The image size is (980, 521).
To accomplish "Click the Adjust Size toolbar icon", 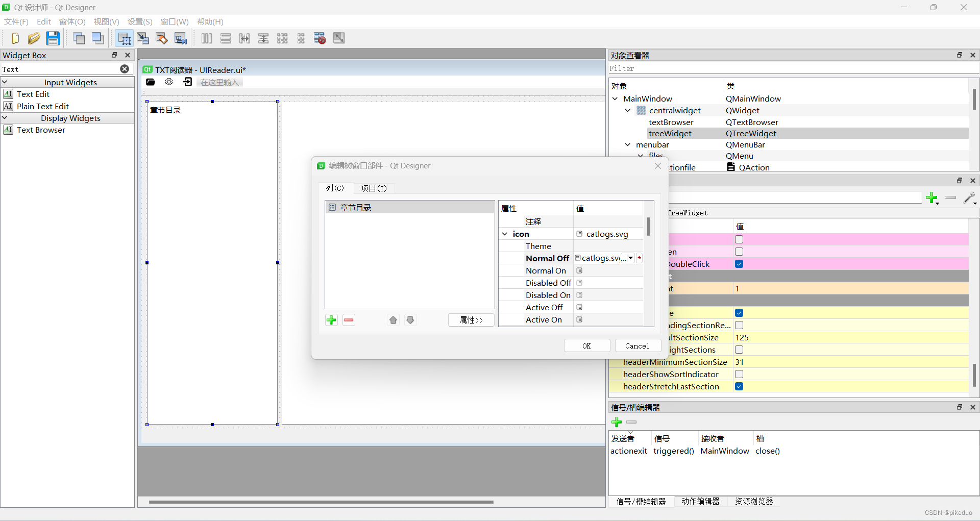I will coord(339,38).
